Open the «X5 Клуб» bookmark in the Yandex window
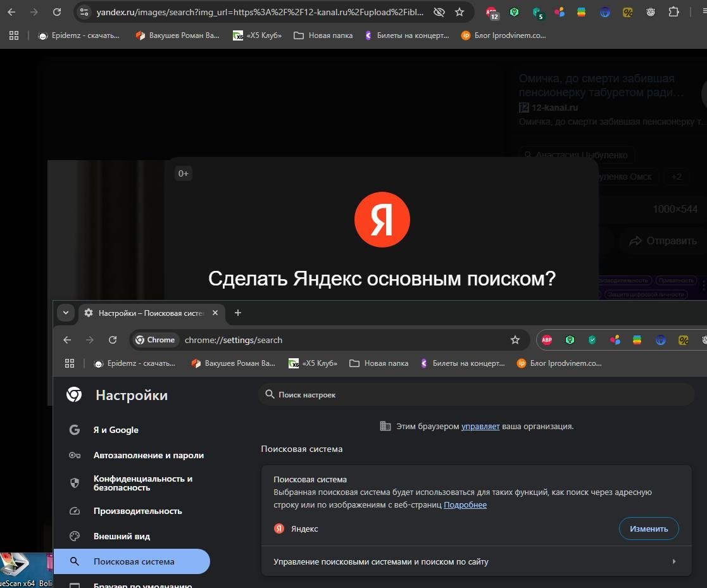Screen dimensions: 707x588 [257, 35]
